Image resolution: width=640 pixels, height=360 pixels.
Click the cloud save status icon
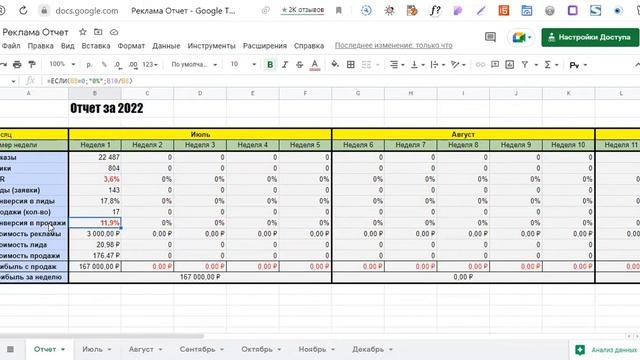tap(114, 32)
